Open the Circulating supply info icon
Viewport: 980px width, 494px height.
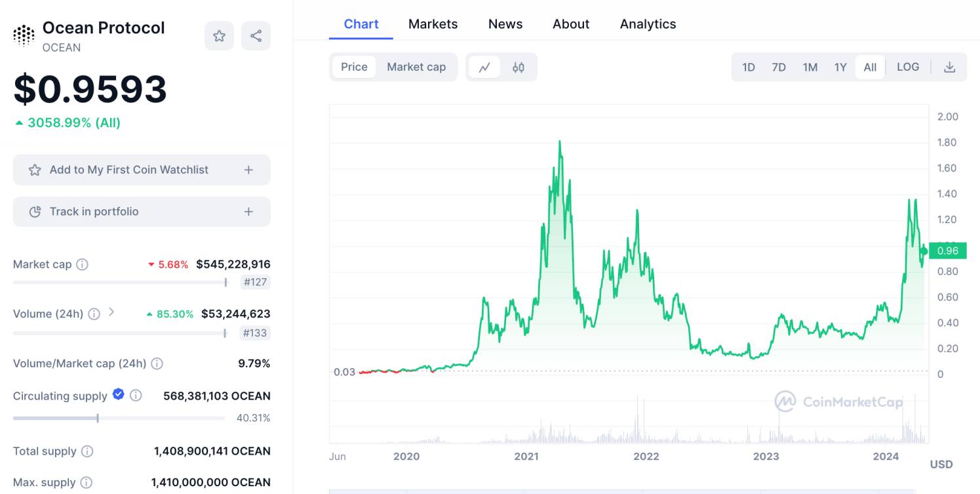[136, 396]
